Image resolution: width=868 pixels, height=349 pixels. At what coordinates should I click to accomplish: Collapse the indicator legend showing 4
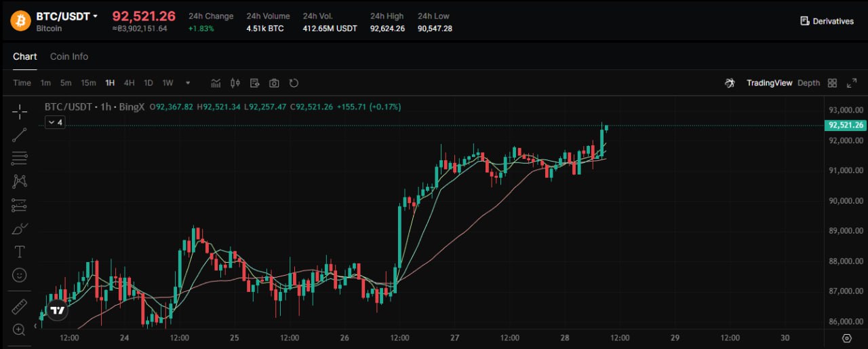(x=55, y=122)
